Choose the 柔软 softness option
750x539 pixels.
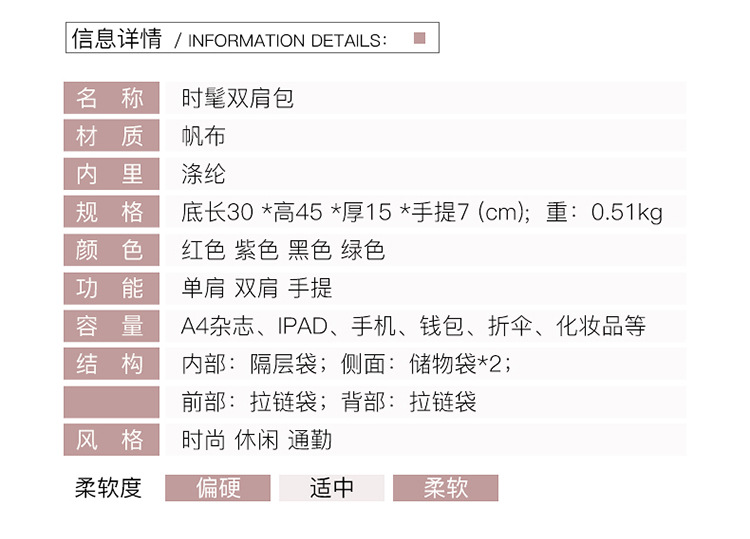(x=445, y=487)
